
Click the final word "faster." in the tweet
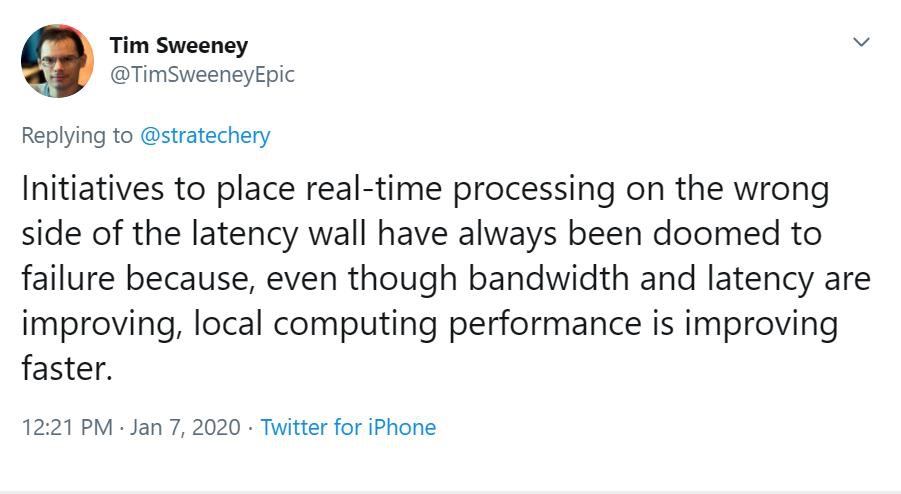62,370
